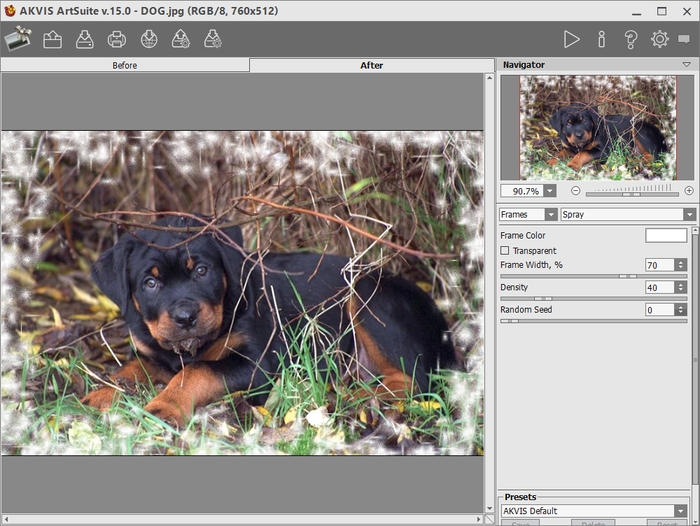Enable the Transparent checkbox
This screenshot has width=700, height=526.
tap(504, 250)
